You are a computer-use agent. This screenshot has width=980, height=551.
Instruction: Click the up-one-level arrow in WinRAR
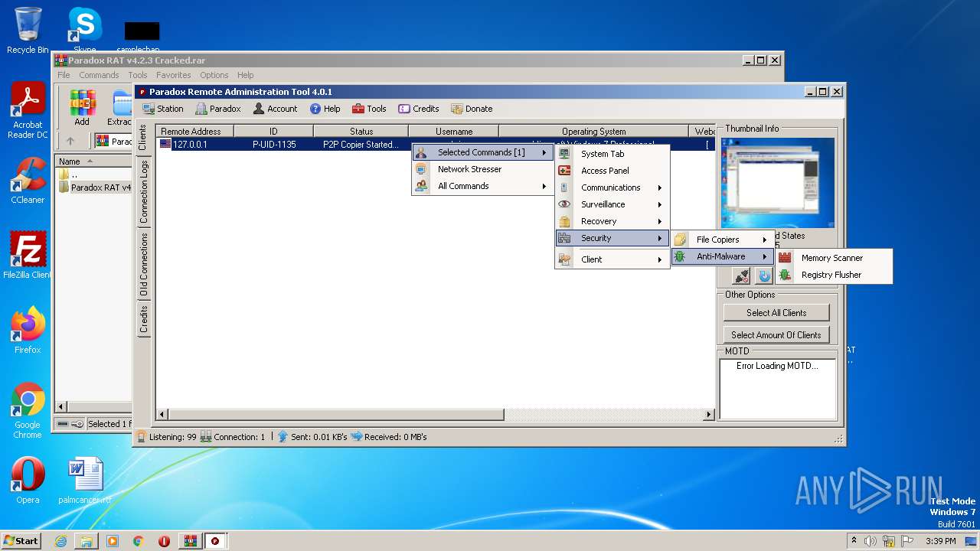(x=70, y=142)
